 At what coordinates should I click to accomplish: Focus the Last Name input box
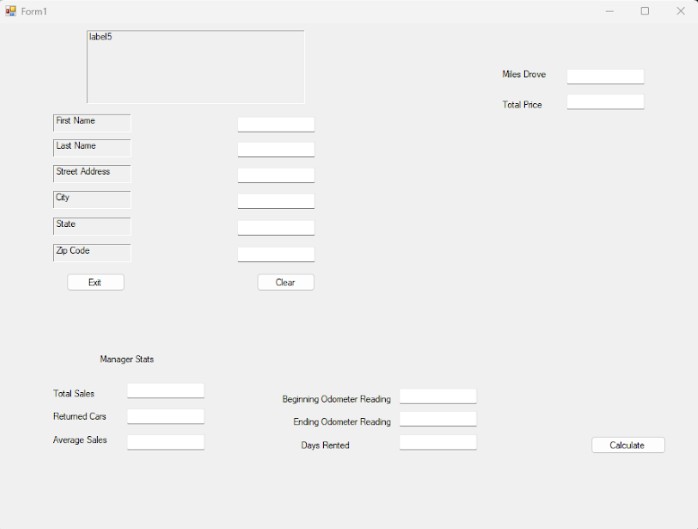[275, 149]
